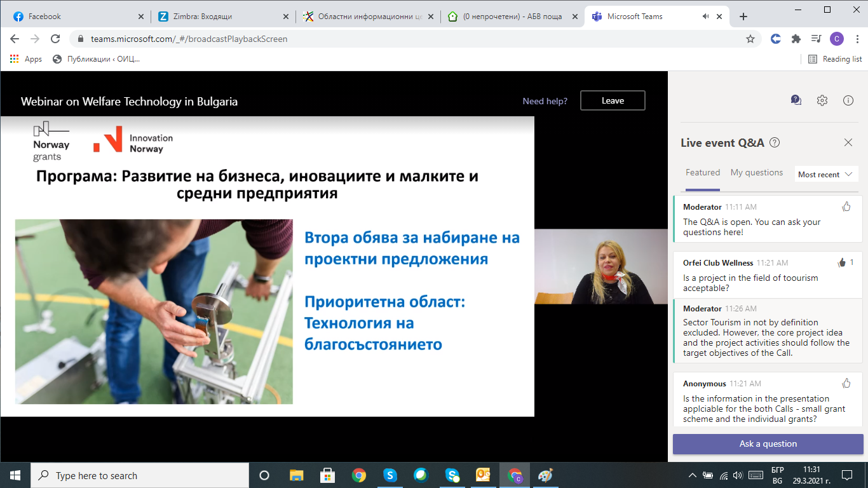The height and width of the screenshot is (488, 868).
Task: Open the Reading list
Action: [x=835, y=59]
